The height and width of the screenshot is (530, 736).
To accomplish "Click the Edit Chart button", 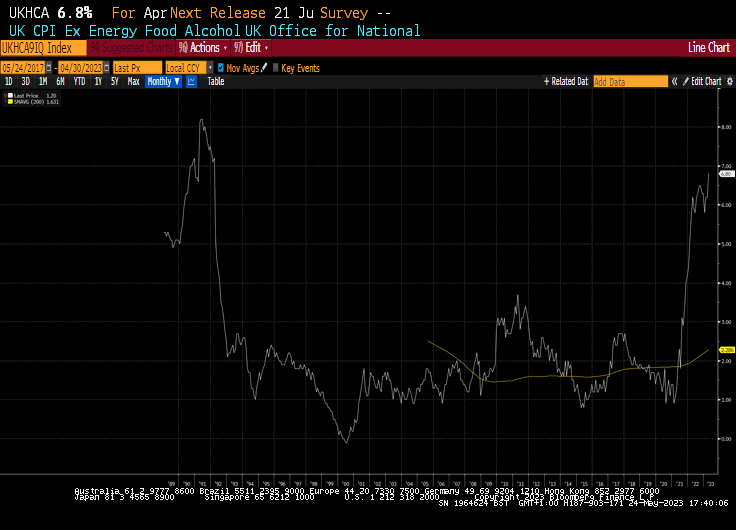I will [702, 82].
